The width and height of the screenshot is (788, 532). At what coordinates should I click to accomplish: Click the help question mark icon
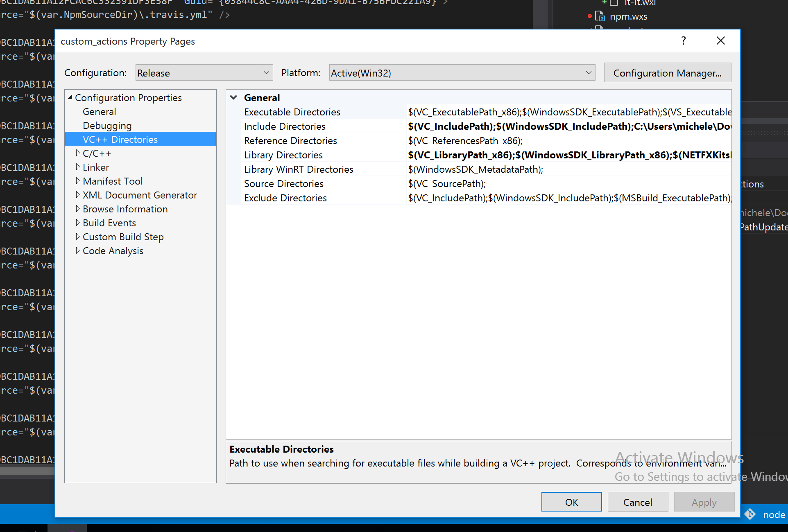[x=683, y=41]
